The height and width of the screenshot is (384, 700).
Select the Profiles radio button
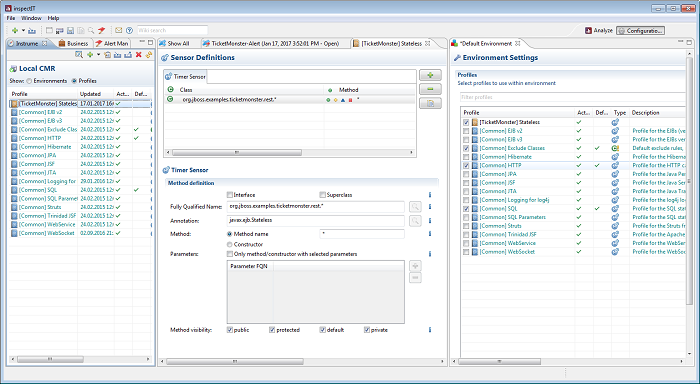pos(74,81)
